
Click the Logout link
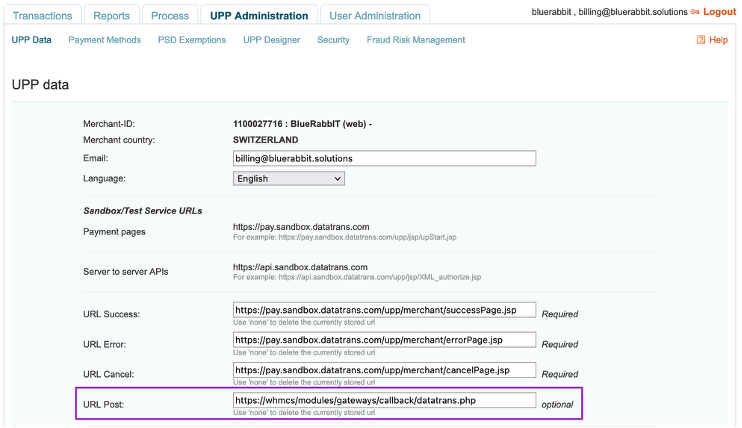tap(719, 12)
